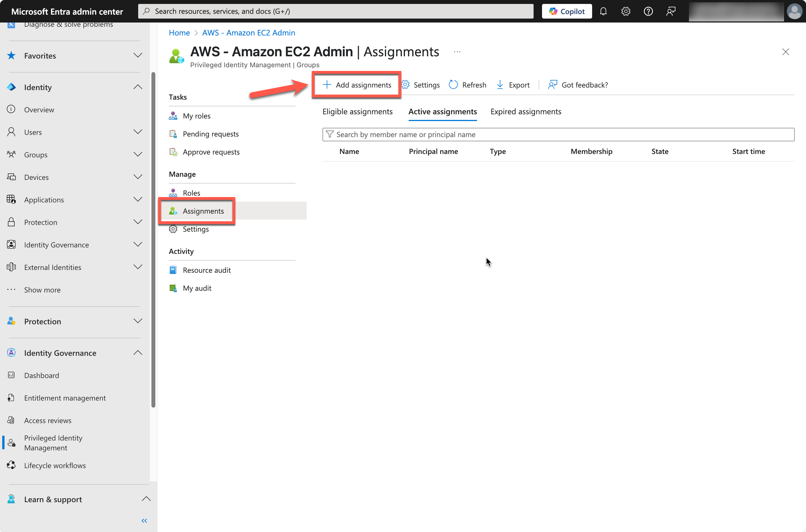Open My audit under Activity

point(197,288)
